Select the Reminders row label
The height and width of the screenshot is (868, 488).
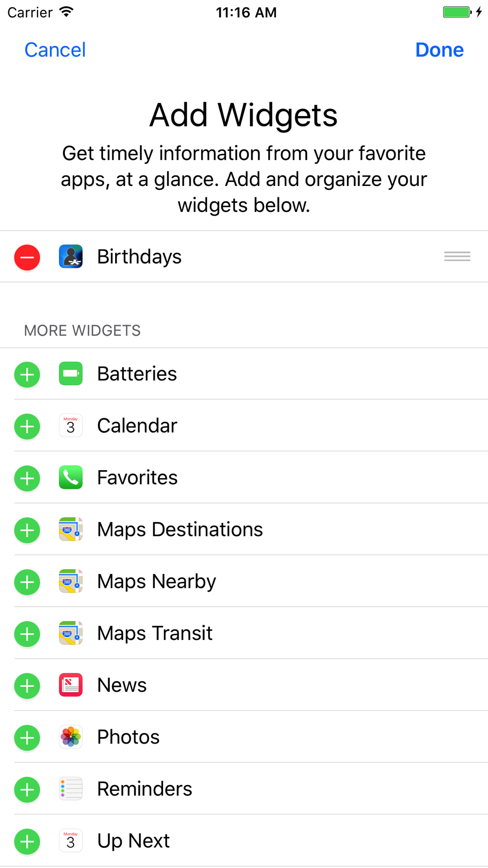pyautogui.click(x=144, y=789)
